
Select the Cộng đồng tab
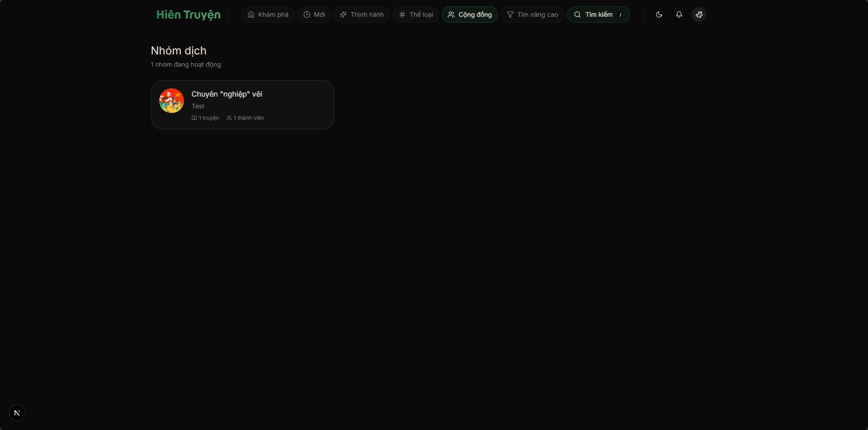[x=469, y=15]
